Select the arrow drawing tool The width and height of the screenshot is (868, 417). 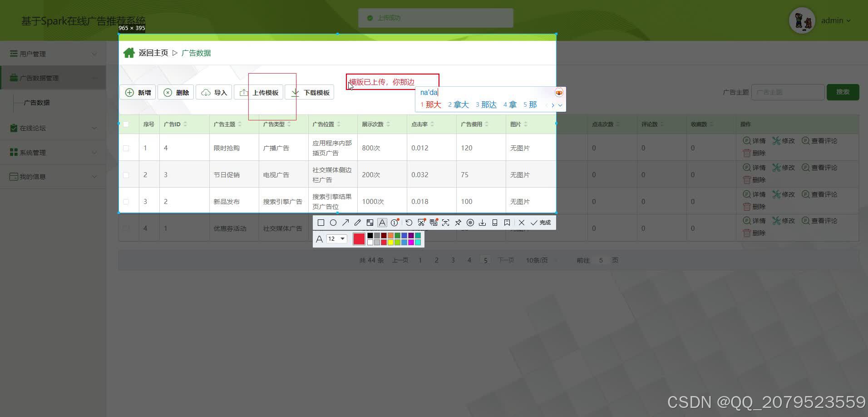(x=345, y=223)
